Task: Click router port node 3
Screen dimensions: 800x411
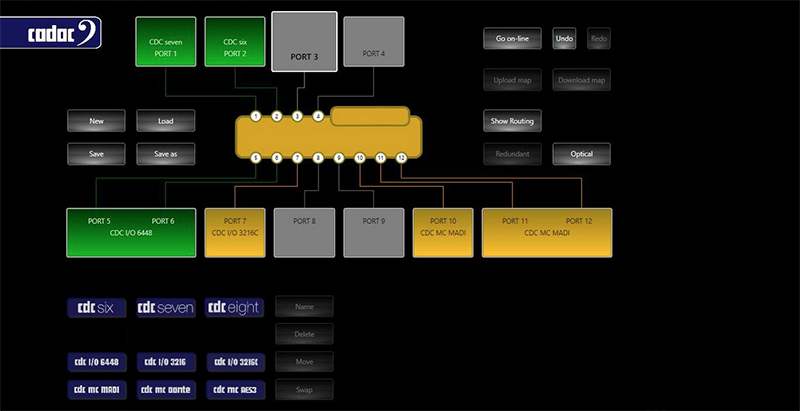Action: 297,116
